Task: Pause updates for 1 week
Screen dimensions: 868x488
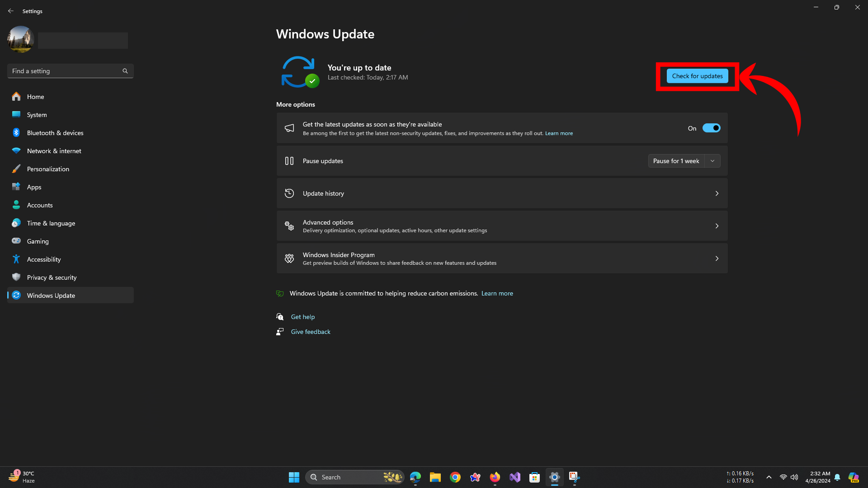Action: [676, 161]
